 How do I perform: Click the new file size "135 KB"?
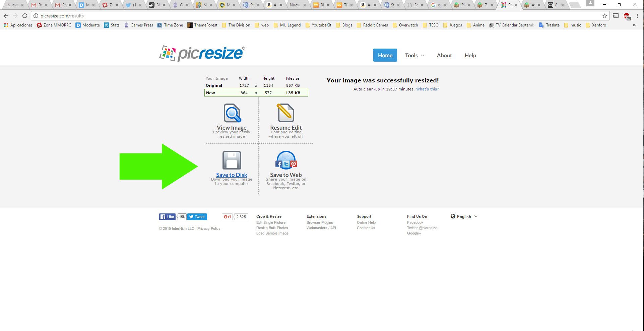[293, 93]
